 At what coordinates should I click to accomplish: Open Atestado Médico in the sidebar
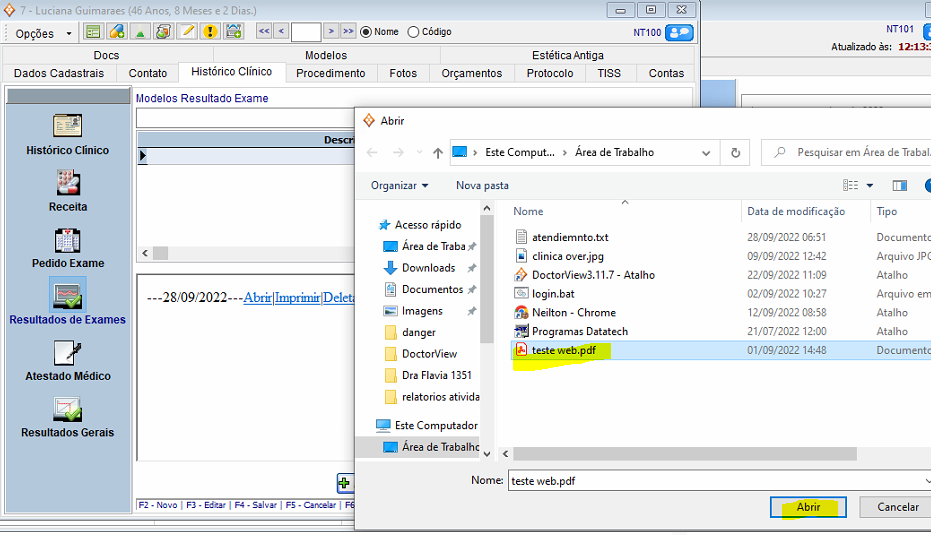coord(68,353)
